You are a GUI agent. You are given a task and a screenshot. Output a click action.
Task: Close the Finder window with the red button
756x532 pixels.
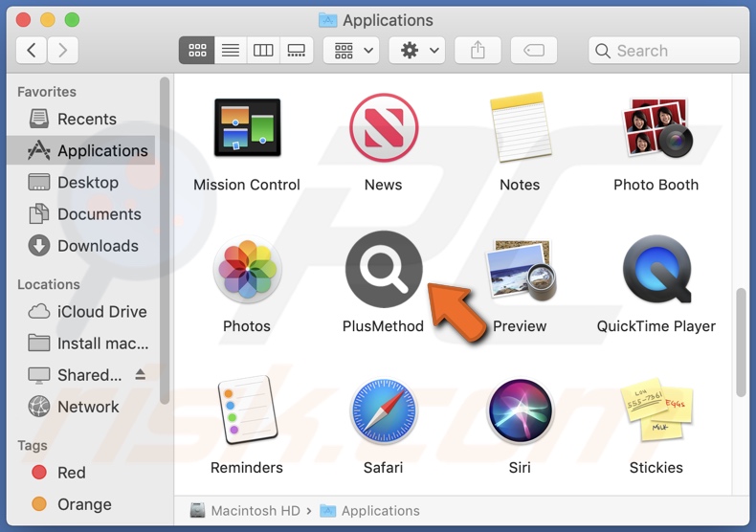[x=23, y=20]
